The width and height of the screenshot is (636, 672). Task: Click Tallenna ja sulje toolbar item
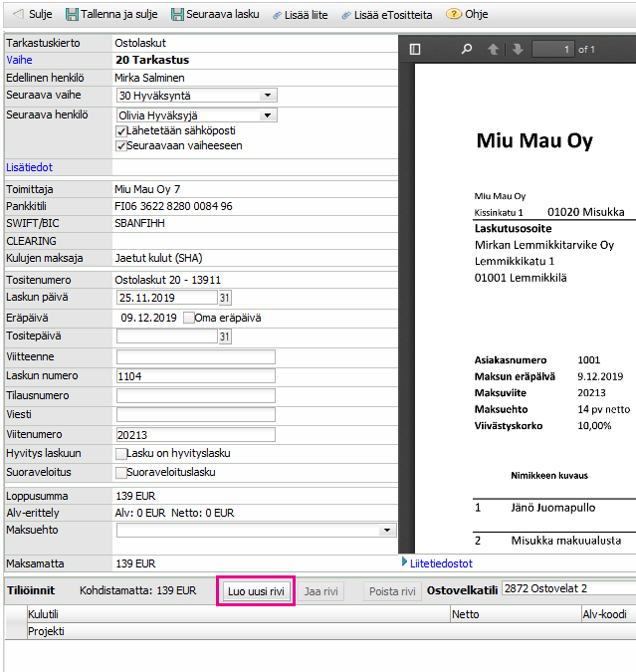[111, 15]
